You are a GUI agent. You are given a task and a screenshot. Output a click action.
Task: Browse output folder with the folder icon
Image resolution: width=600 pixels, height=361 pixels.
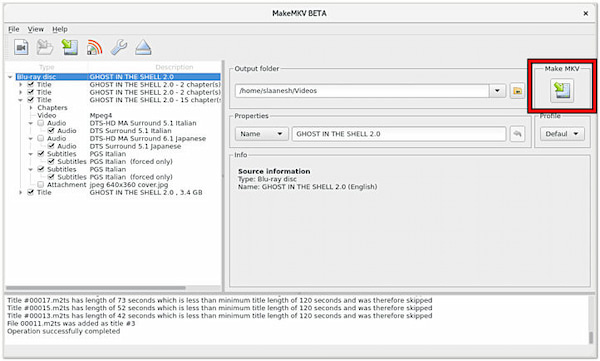tap(517, 91)
